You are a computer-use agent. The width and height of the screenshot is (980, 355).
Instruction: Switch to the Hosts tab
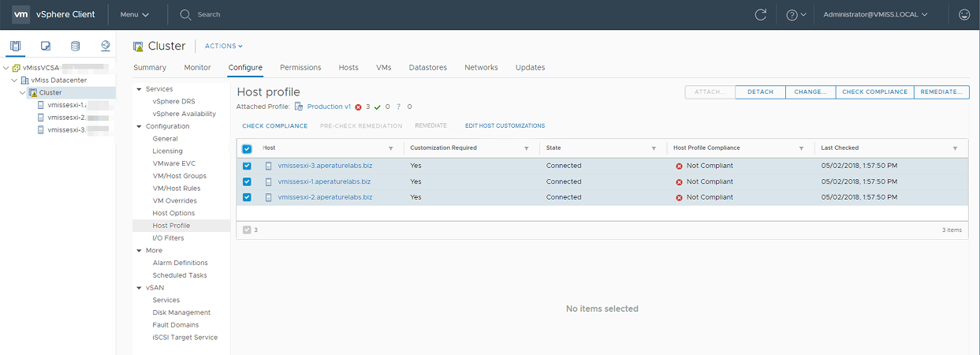(x=348, y=68)
